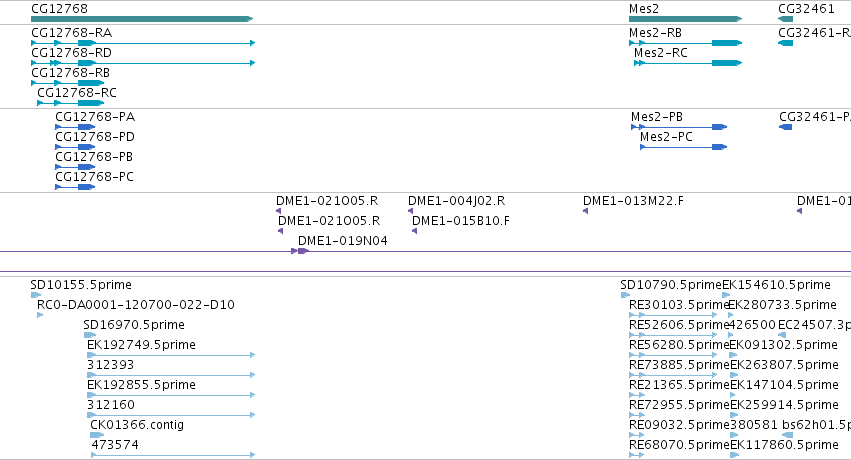Pick EST RE30103.5prime
This screenshot has height=460, width=851.
click(x=674, y=315)
